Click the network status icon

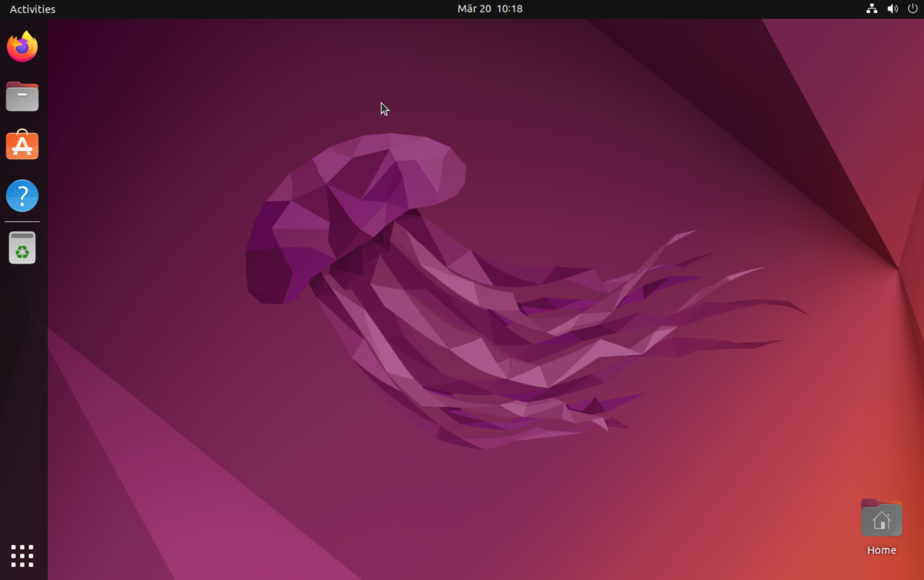[x=872, y=9]
